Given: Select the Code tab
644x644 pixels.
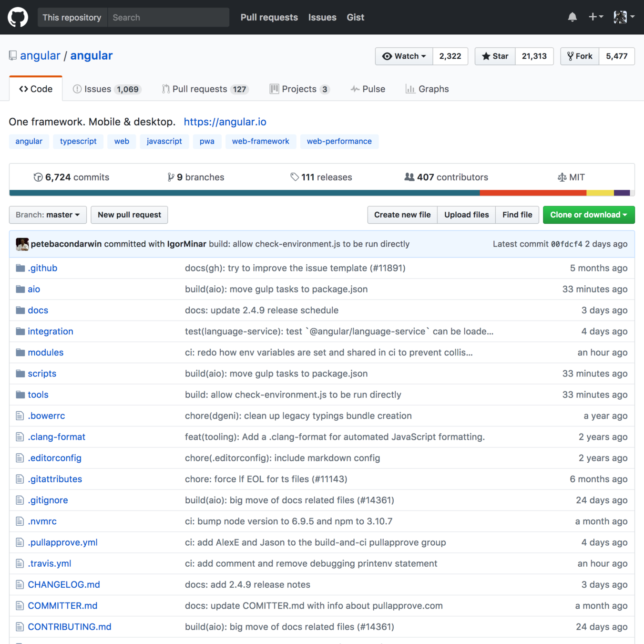Looking at the screenshot, I should point(36,89).
